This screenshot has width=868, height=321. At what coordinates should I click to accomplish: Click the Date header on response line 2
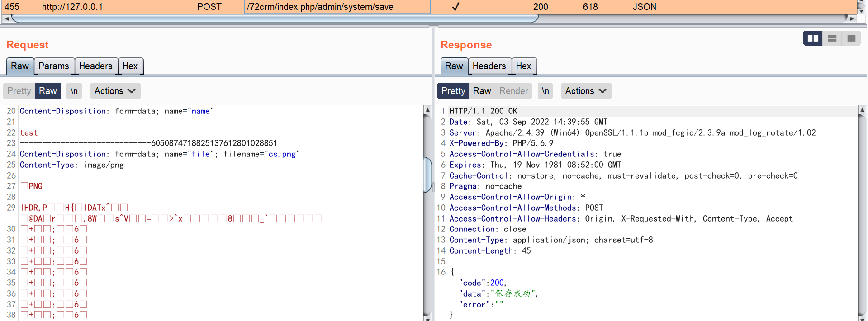click(528, 122)
